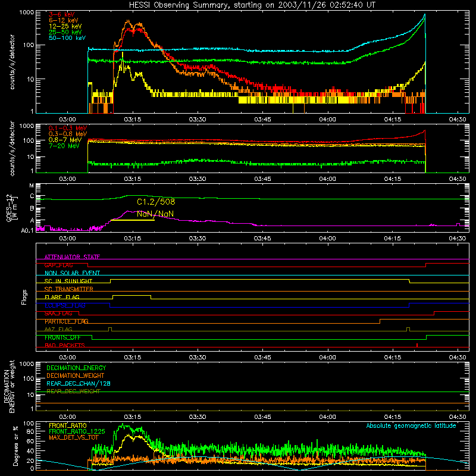Click the red BAD_PACKETS tick mark on the timeline
Screen dimensions: 476x476
point(417,345)
